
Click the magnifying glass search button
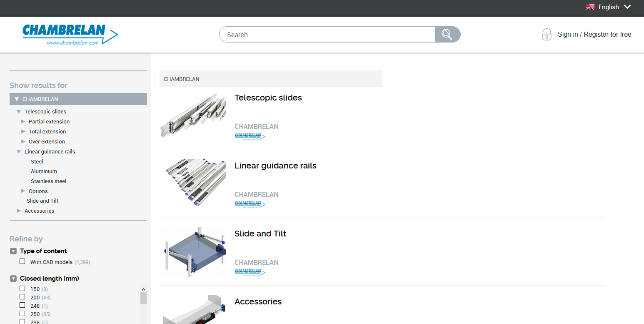[x=447, y=35]
